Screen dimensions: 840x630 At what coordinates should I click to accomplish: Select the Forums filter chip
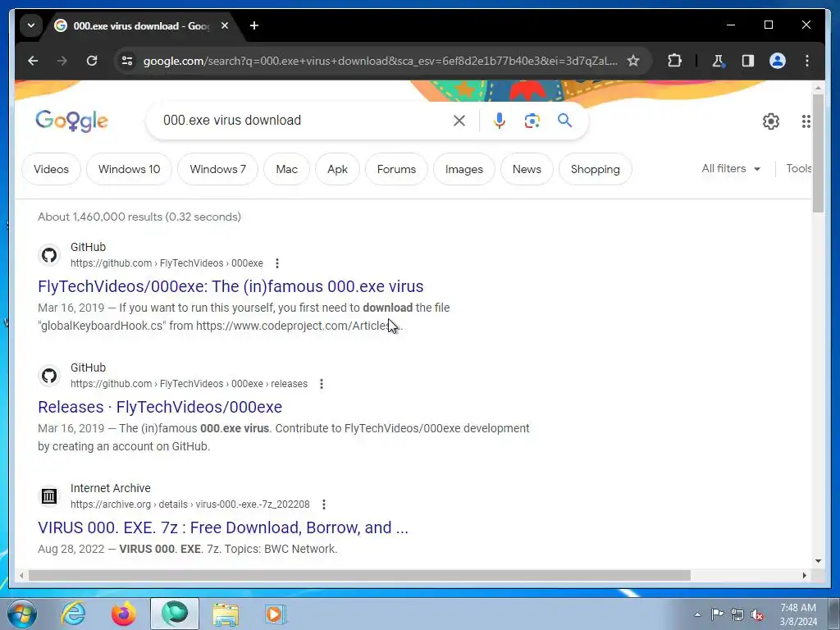(x=396, y=169)
